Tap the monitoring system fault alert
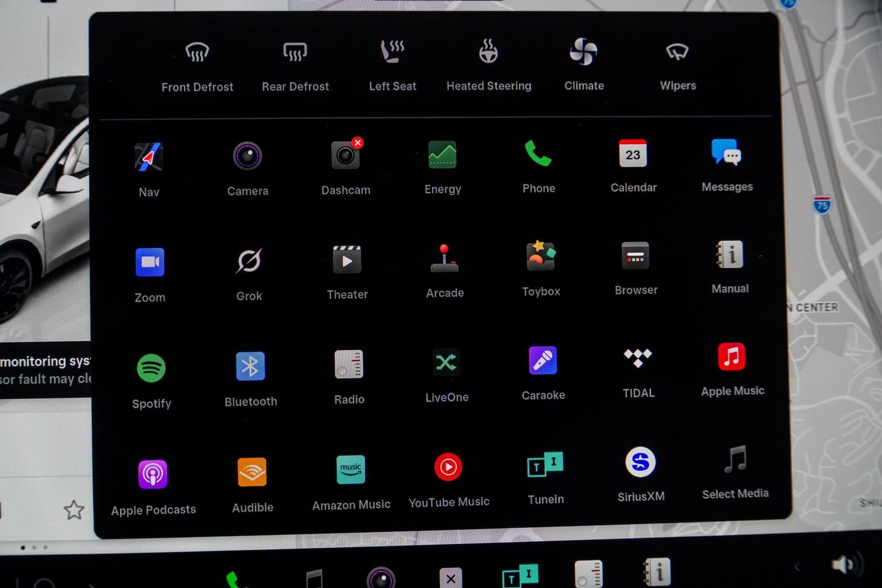The width and height of the screenshot is (882, 588). click(45, 370)
